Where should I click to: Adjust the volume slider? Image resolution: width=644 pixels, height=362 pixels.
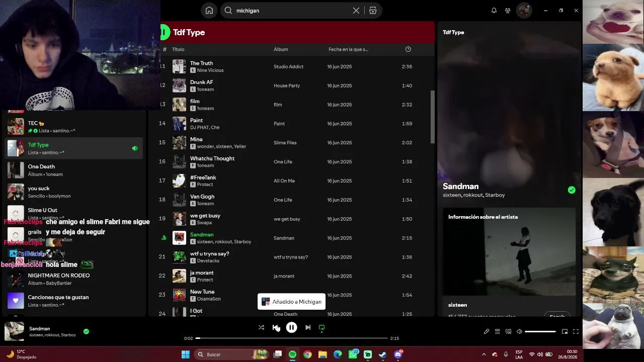point(540,332)
